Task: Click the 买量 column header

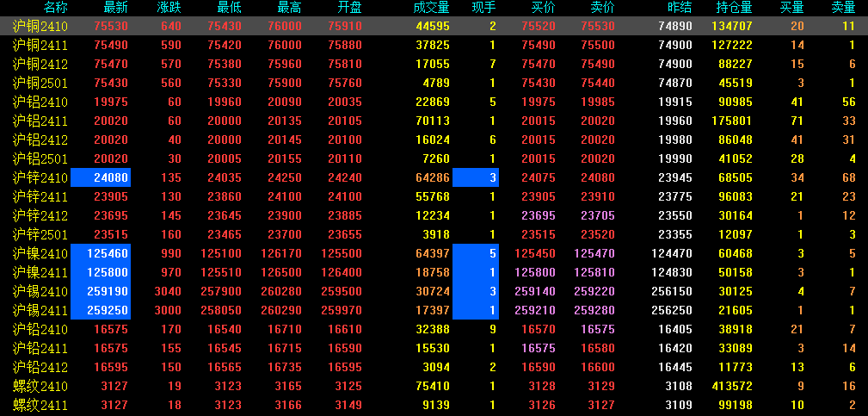Action: [x=792, y=8]
